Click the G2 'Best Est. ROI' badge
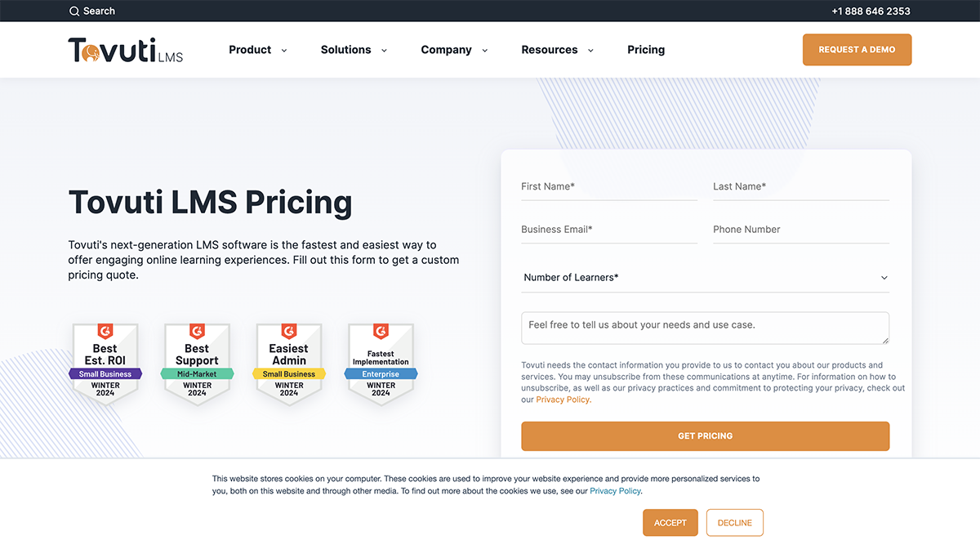The height and width of the screenshot is (554, 980). [105, 362]
